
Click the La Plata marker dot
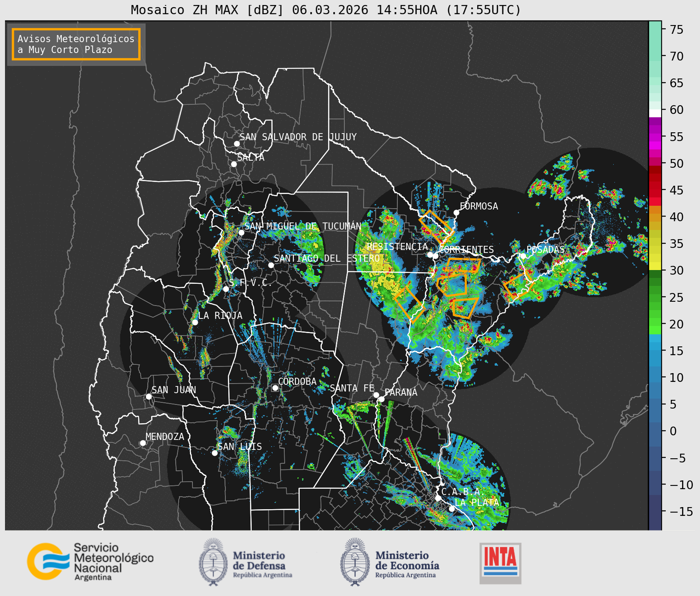click(452, 509)
